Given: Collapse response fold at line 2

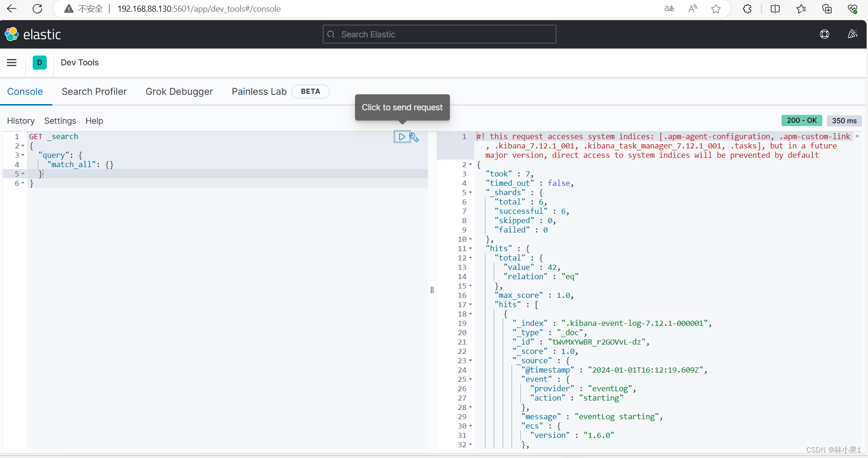Looking at the screenshot, I should pyautogui.click(x=470, y=165).
